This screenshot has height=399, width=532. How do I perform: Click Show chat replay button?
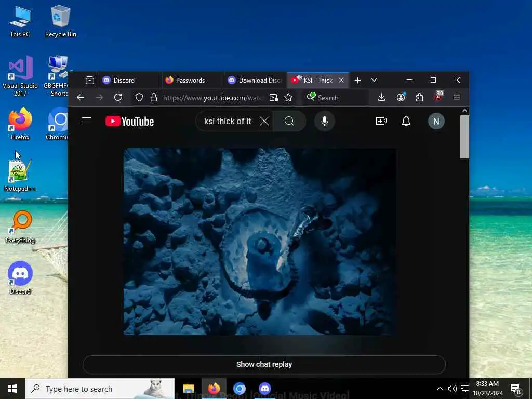pos(264,364)
